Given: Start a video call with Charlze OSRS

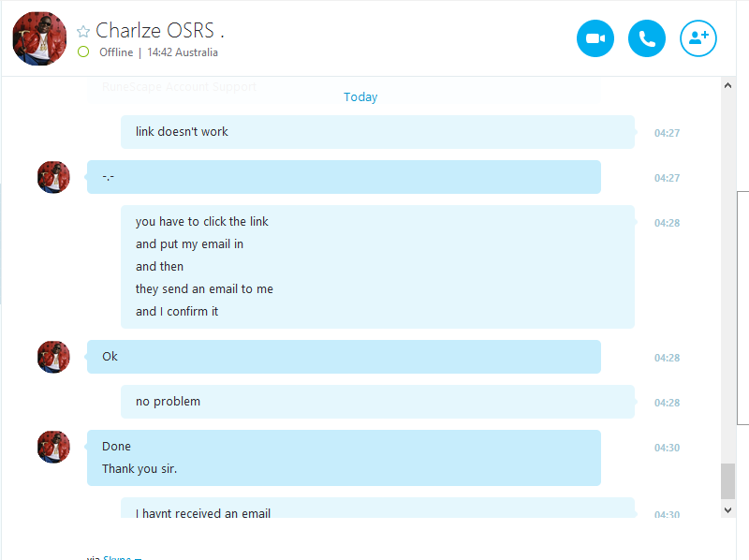Looking at the screenshot, I should click(x=595, y=38).
